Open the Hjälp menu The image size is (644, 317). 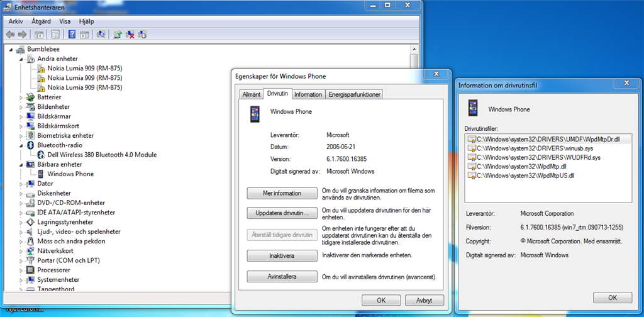tap(86, 21)
